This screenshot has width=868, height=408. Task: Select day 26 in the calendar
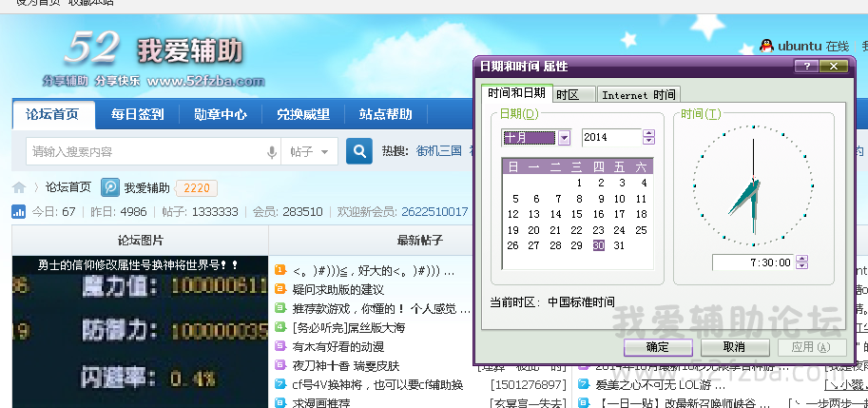coord(513,245)
